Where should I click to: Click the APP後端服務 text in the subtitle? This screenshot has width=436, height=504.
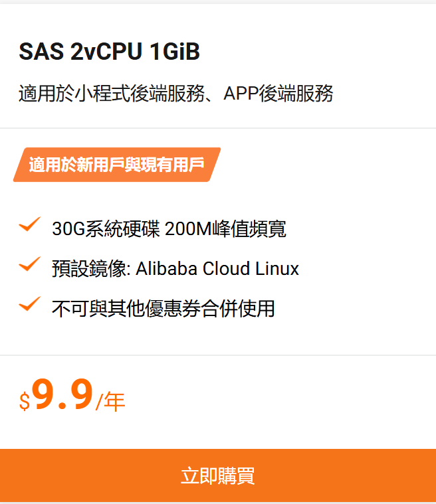click(x=278, y=94)
